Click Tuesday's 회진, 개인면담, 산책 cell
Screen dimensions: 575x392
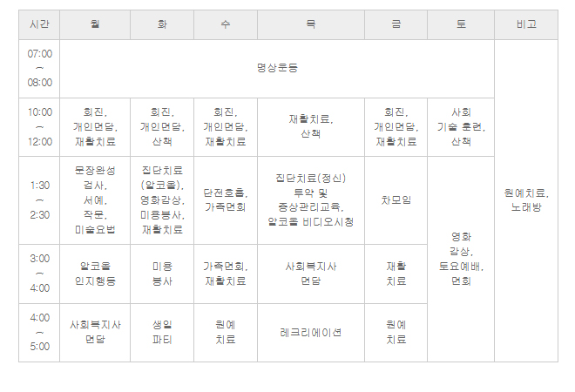(x=162, y=127)
